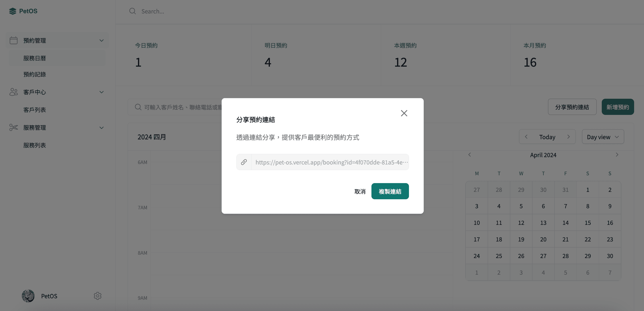Click the PetOS logo icon
Viewport: 644px width, 311px height.
(x=13, y=11)
